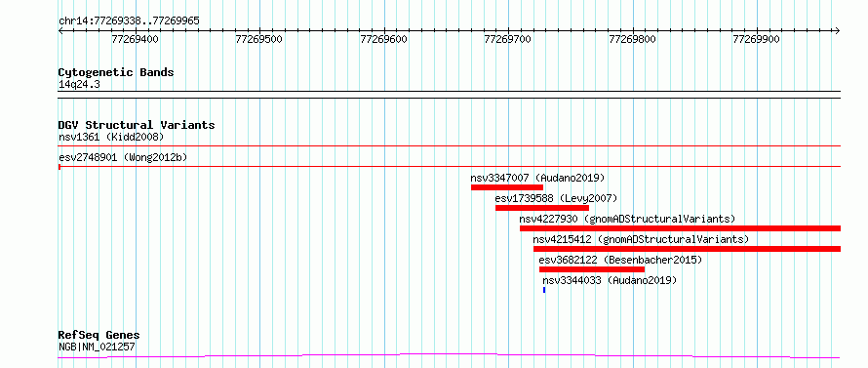Click the nsv3344033 (Audano2019) label
This screenshot has width=868, height=368.
(610, 280)
